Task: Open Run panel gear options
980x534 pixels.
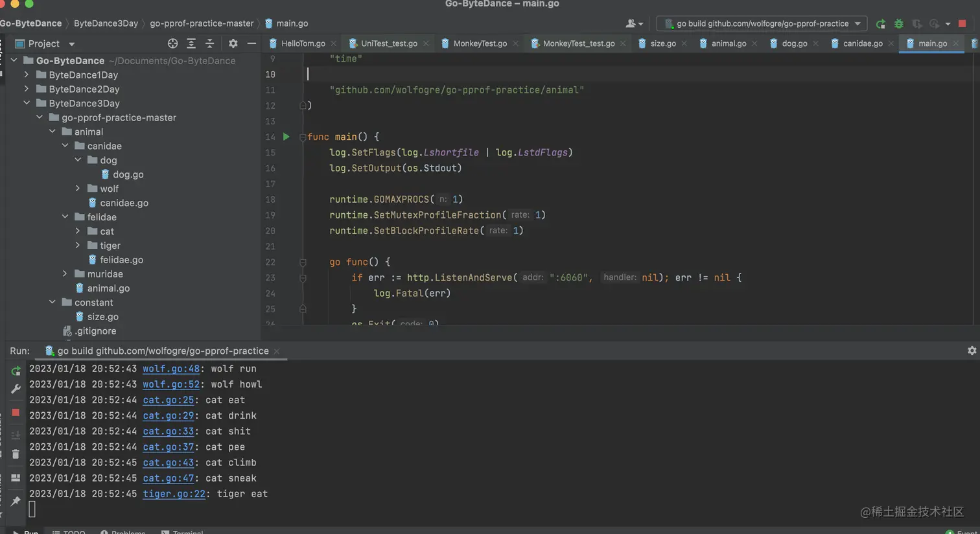Action: click(972, 351)
